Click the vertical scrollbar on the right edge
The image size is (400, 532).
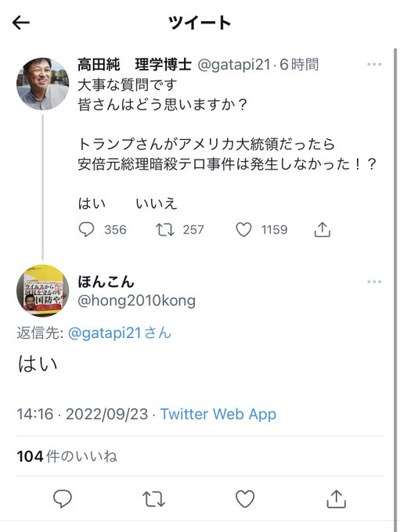(x=395, y=285)
